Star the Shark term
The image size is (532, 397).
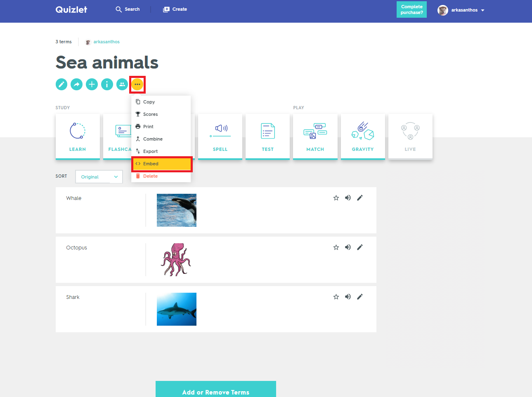pos(336,296)
